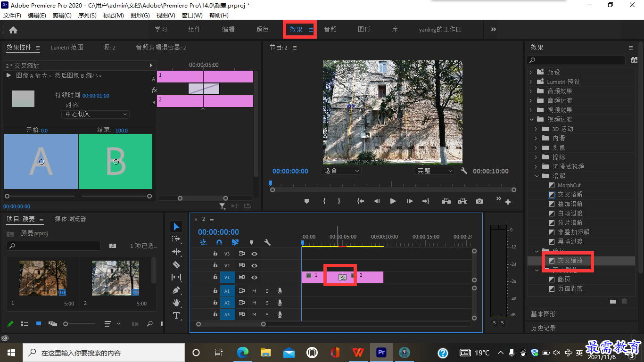Expand the 音频效果 folder
This screenshot has height=362, width=644.
pyautogui.click(x=531, y=91)
